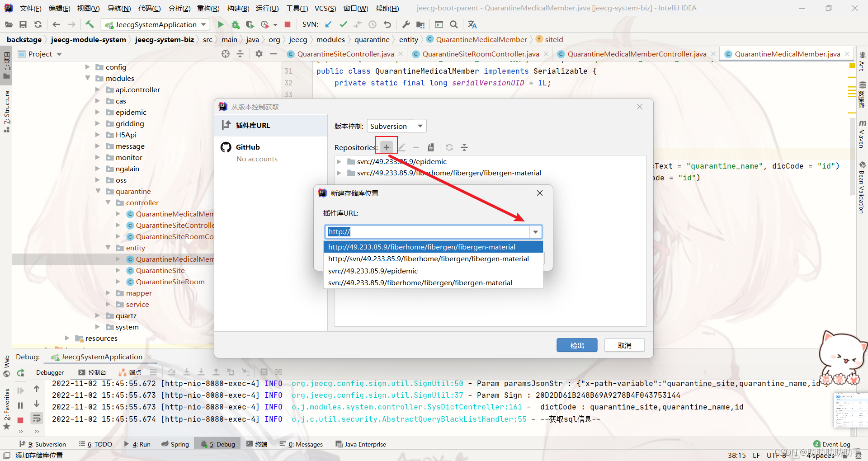Expand svn://49.233.85.9/epidemic repository node
Image resolution: width=868 pixels, height=461 pixels.
(x=339, y=161)
